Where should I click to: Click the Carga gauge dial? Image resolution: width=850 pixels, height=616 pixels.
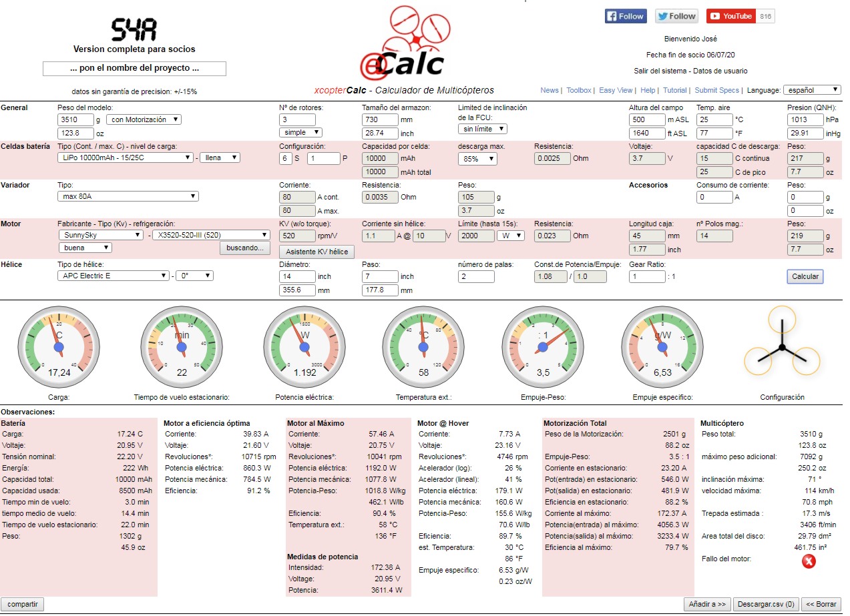point(59,347)
